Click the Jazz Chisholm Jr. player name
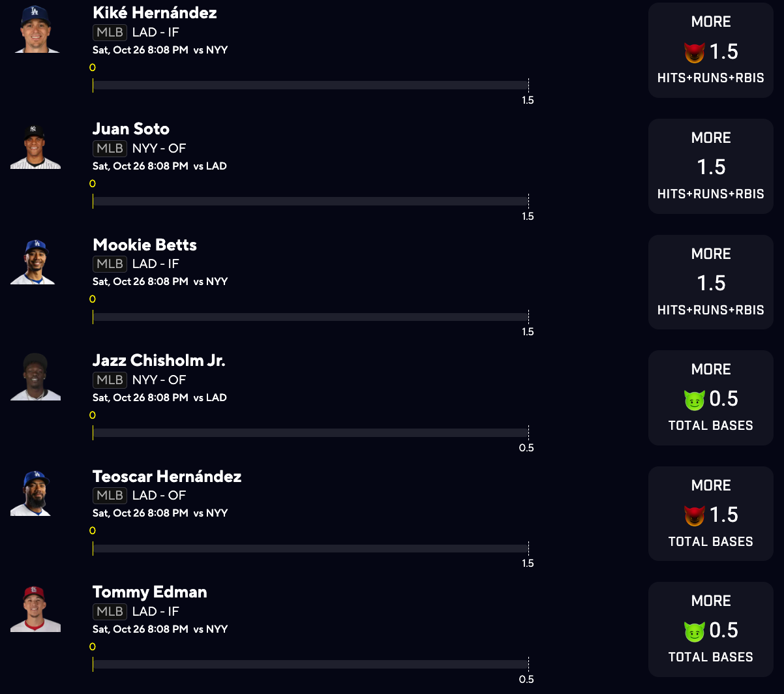The width and height of the screenshot is (784, 694). click(x=159, y=360)
